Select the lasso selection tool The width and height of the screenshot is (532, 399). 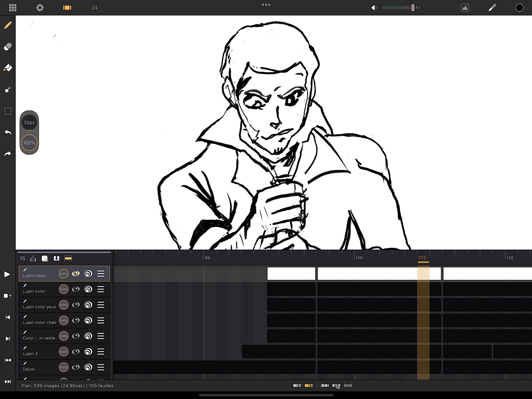tap(8, 90)
